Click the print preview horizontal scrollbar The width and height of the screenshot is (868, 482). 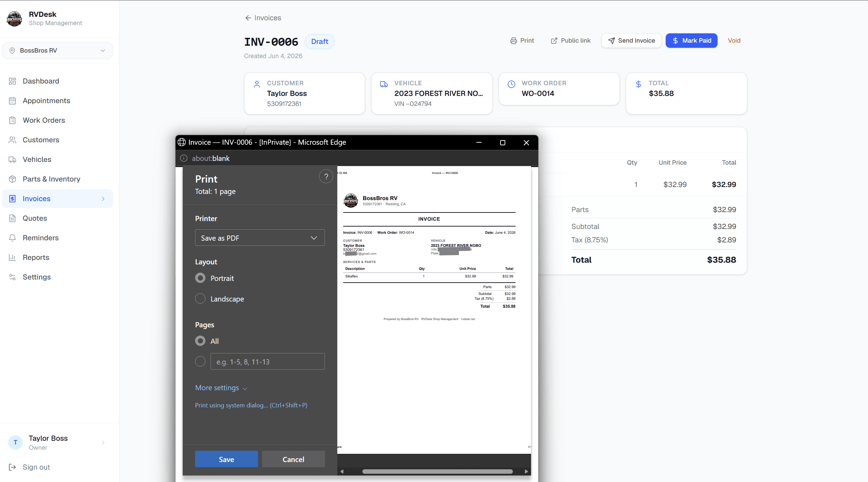(x=437, y=471)
